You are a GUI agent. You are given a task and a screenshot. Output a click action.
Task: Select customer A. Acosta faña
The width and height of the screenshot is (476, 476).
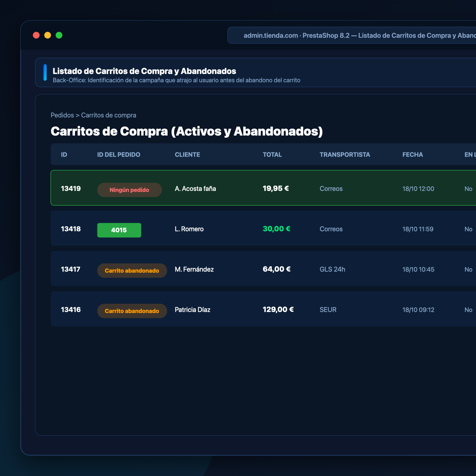pos(195,189)
